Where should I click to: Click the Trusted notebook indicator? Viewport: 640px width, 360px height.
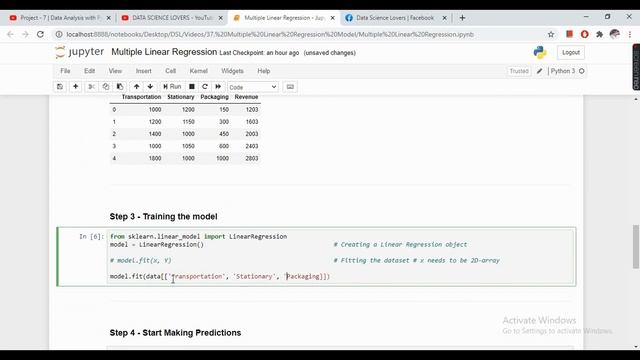pos(519,71)
